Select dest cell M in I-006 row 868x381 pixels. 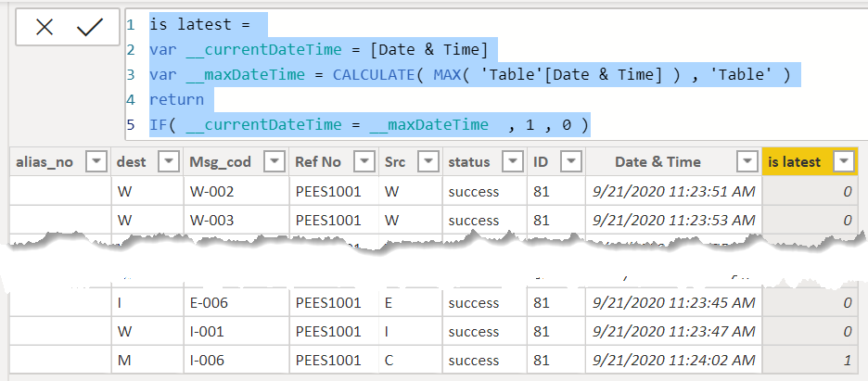(147, 360)
